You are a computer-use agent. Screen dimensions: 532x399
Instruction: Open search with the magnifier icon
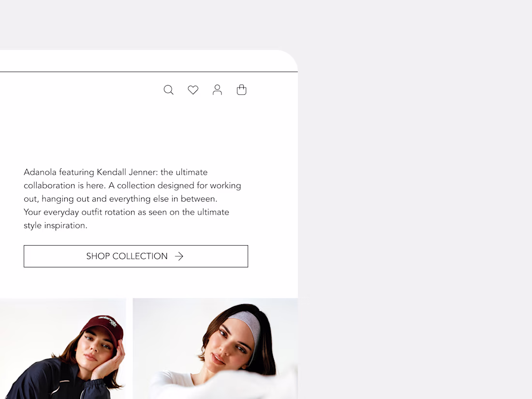(x=169, y=90)
